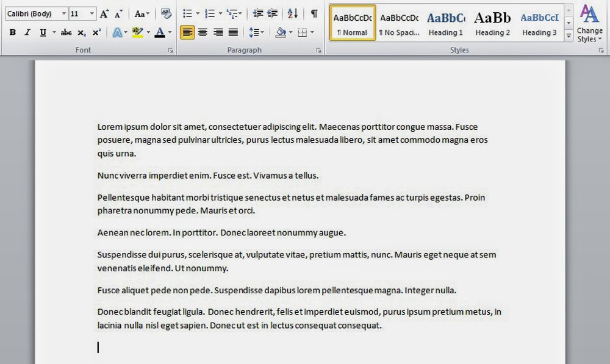Justify the paragraph text

click(x=233, y=32)
